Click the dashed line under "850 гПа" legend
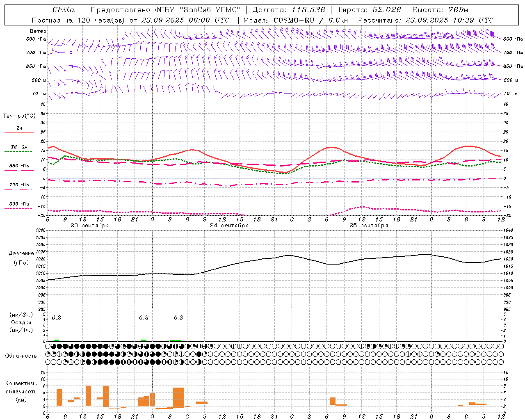This screenshot has width=525, height=420. click(x=19, y=170)
